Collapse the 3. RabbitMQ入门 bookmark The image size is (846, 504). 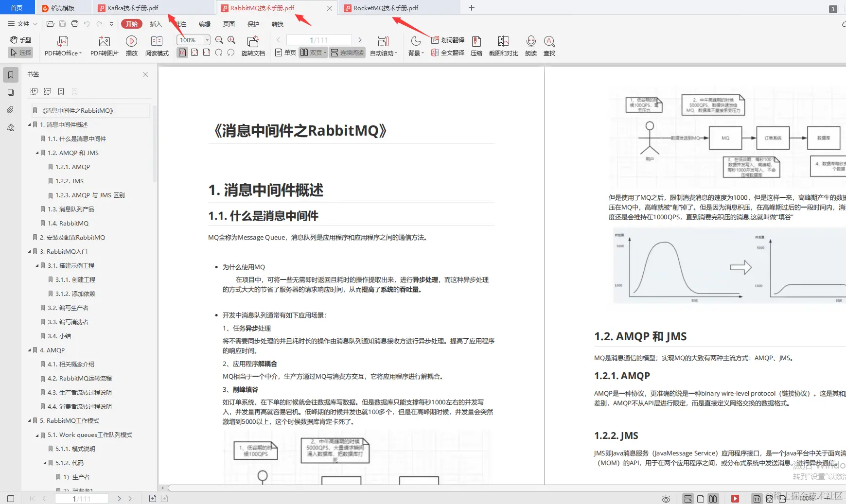click(x=29, y=252)
